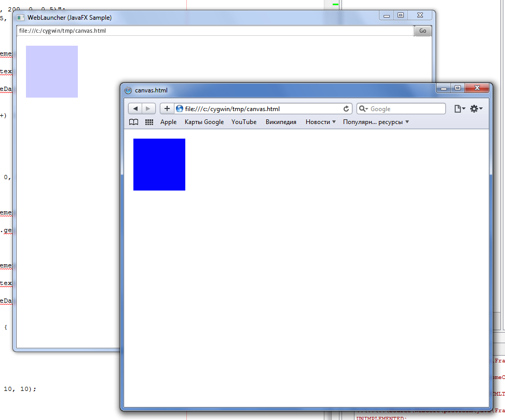Reload the page with the refresh icon
505x420 pixels.
pyautogui.click(x=346, y=109)
